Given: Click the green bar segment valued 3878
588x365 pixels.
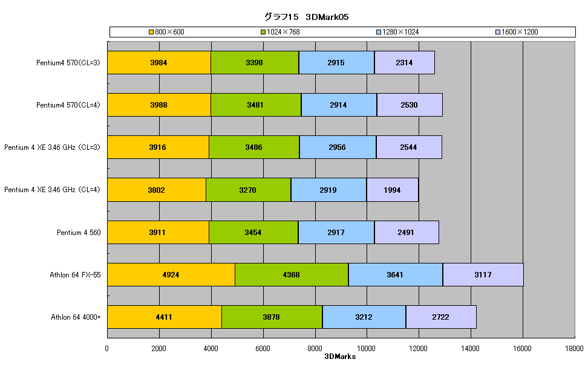Looking at the screenshot, I should tap(272, 317).
